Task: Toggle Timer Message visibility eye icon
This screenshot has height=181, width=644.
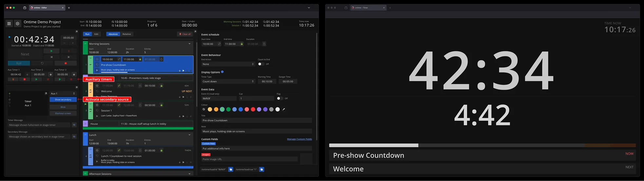Action: (x=74, y=125)
